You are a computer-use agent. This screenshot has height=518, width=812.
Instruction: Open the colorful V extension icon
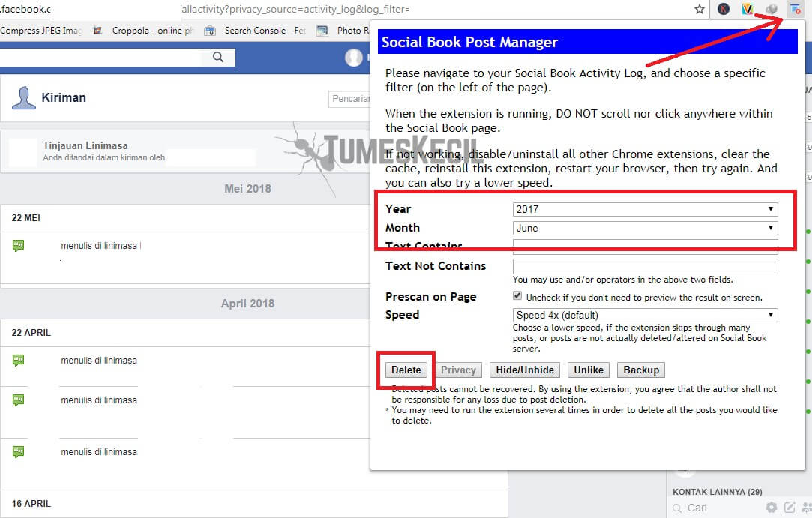point(747,9)
